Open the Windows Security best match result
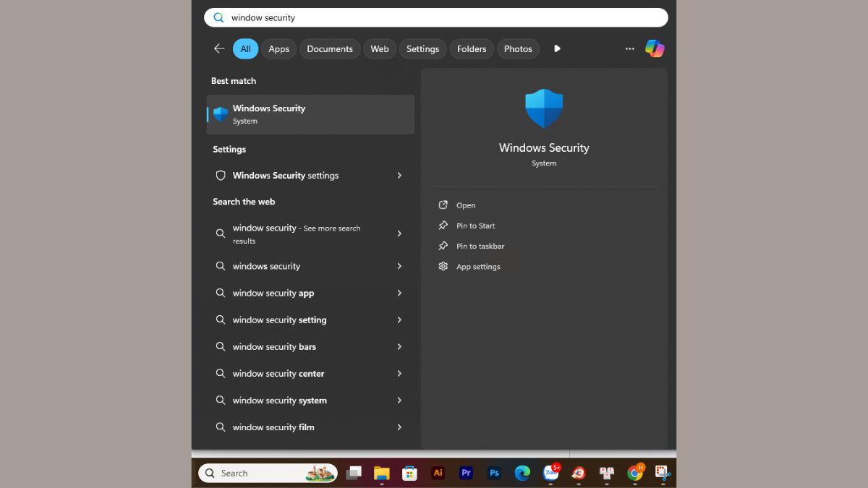 coord(310,114)
